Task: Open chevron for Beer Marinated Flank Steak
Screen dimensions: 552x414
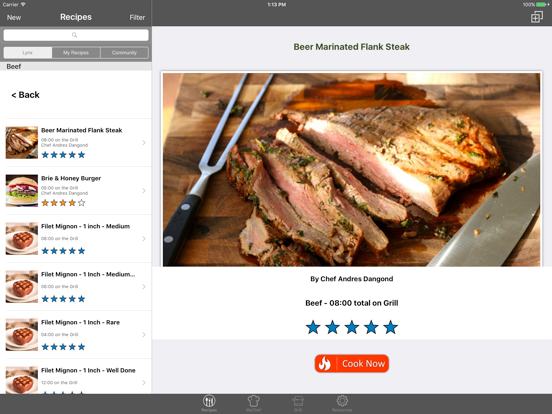Action: pyautogui.click(x=144, y=143)
